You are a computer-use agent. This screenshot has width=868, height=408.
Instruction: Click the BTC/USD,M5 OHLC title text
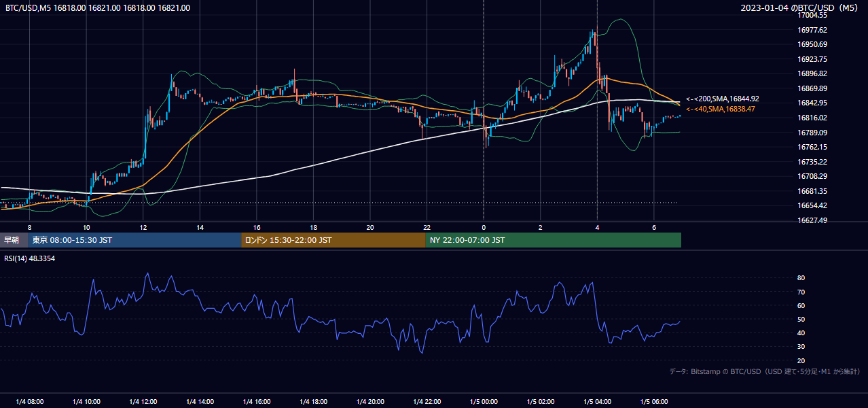coord(98,8)
